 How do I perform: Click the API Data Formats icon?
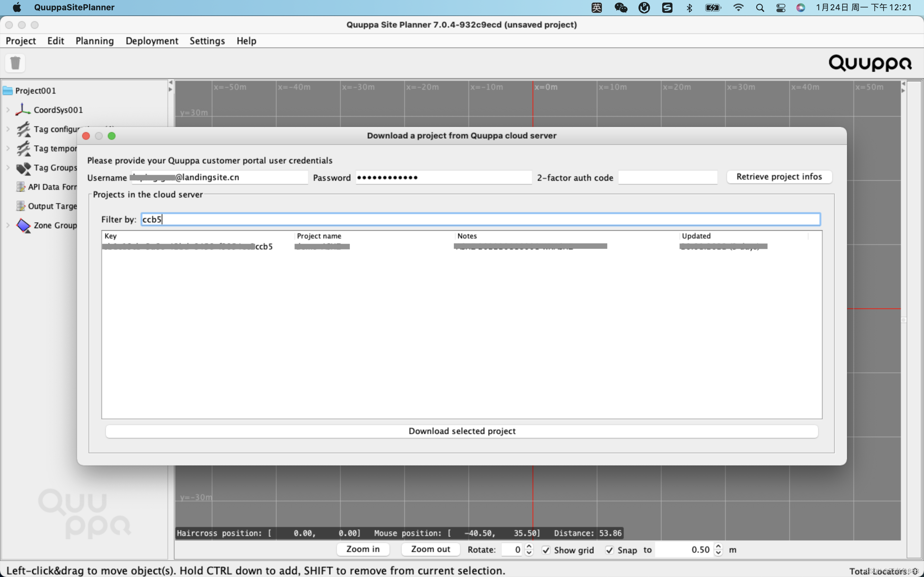(21, 187)
